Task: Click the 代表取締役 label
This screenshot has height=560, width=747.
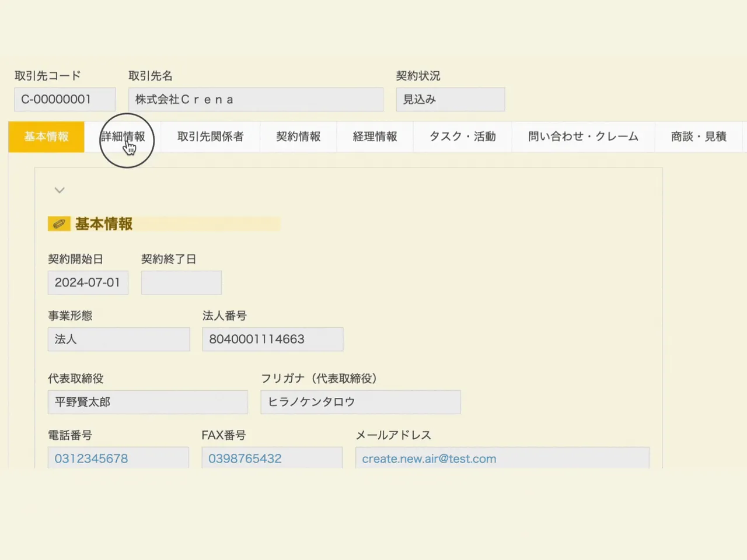Action: point(76,379)
